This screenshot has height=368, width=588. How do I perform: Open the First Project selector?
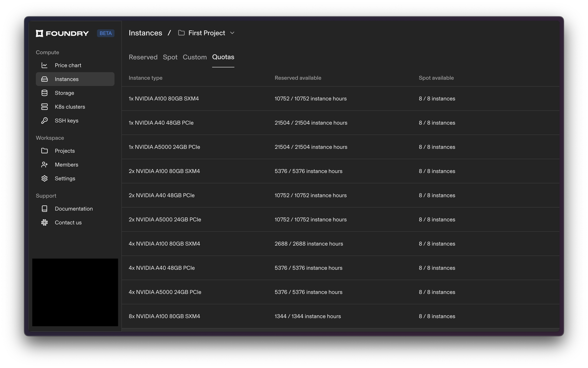click(206, 33)
